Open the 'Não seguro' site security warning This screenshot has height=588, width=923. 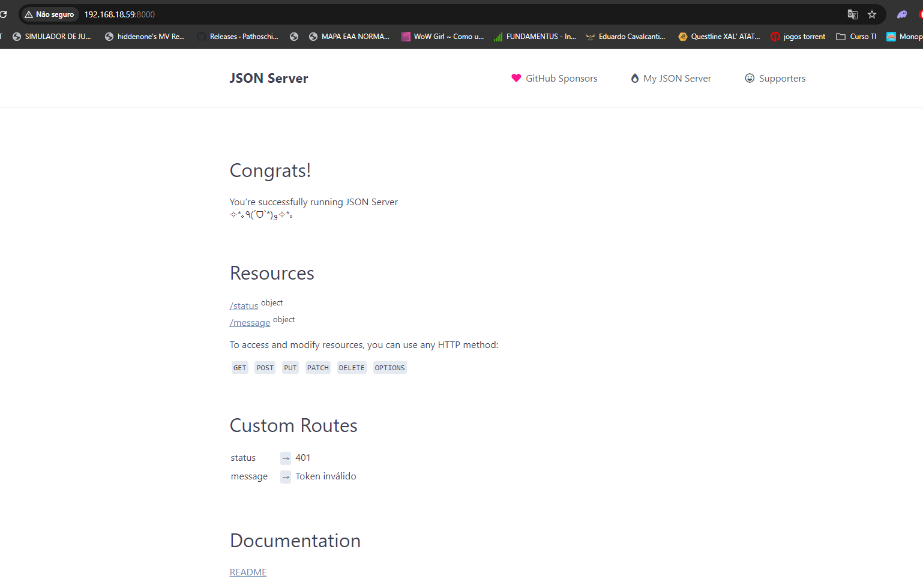pos(50,14)
